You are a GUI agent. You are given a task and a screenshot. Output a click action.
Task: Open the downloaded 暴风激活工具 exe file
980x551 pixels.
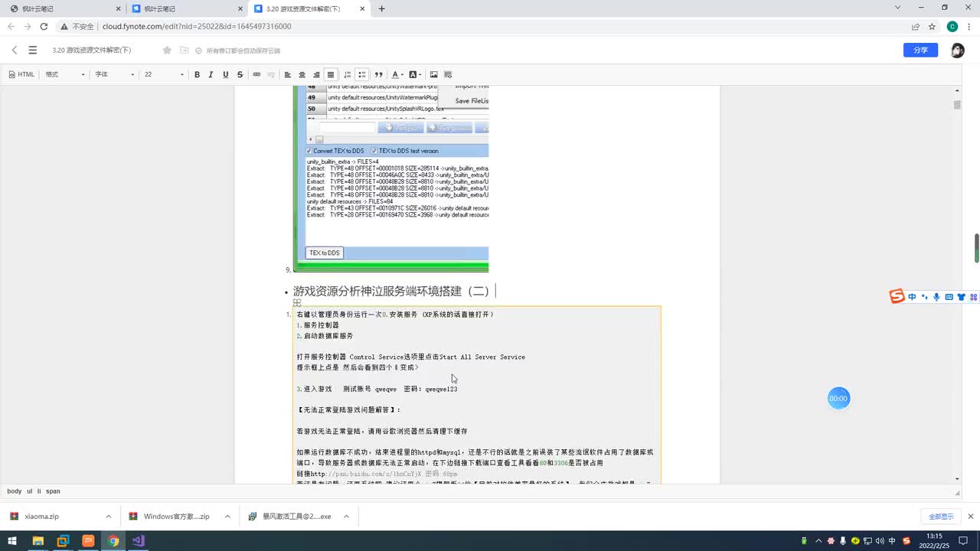pos(290,517)
